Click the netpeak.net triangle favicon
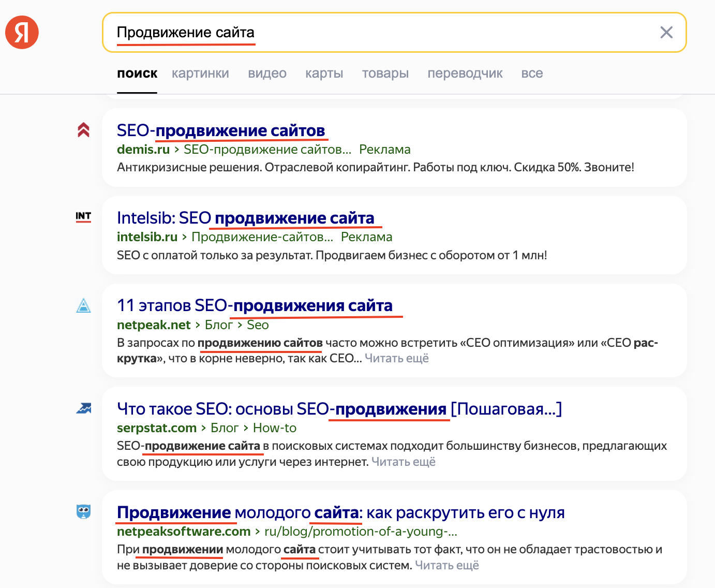This screenshot has width=715, height=588. coord(83,306)
